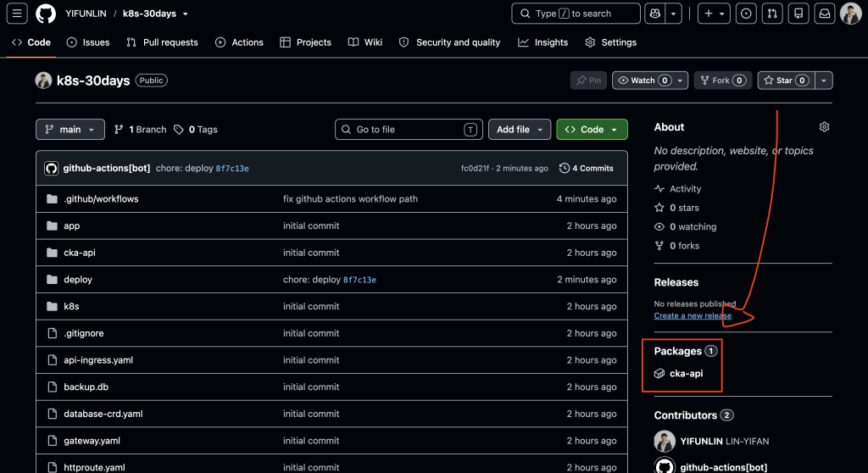Open user profile avatar menu
Image resolution: width=868 pixels, height=473 pixels.
coord(850,14)
